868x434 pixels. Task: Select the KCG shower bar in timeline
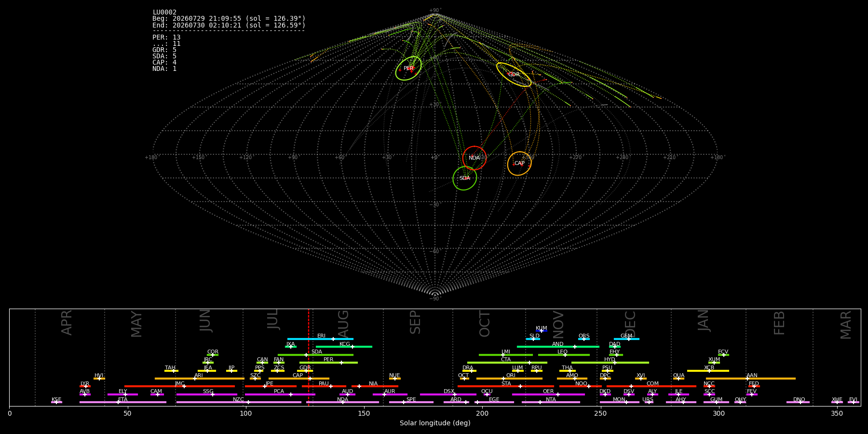pos(344,347)
